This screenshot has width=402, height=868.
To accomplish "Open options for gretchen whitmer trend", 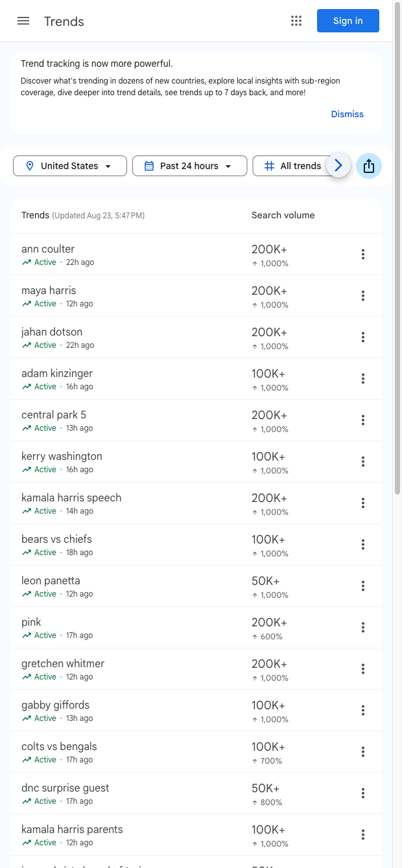I will click(362, 668).
